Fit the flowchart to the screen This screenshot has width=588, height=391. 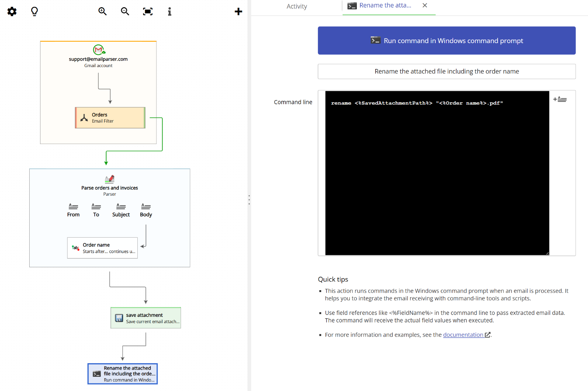[x=147, y=11]
